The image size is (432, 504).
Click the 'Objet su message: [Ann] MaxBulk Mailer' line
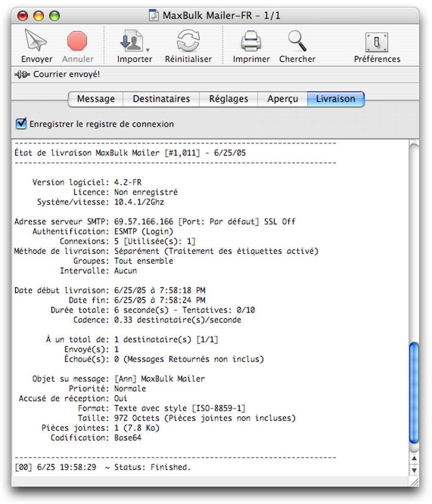coord(118,379)
